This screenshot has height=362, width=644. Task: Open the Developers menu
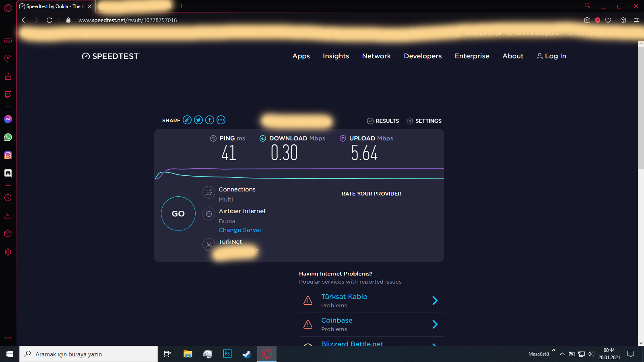coord(423,56)
